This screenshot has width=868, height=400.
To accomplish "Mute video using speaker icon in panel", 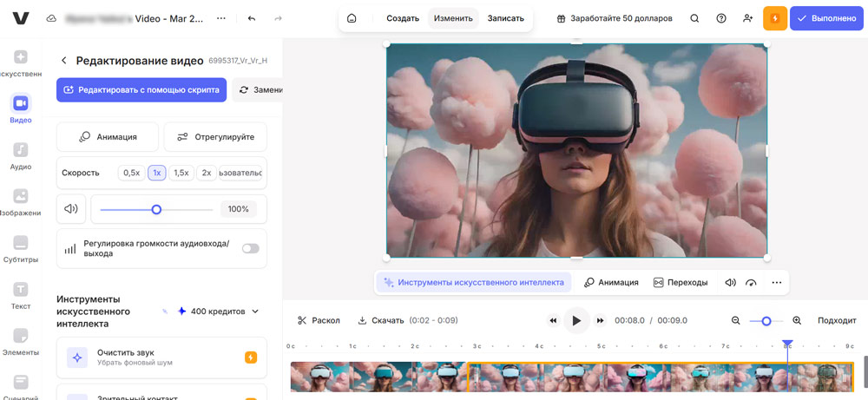I will [71, 209].
